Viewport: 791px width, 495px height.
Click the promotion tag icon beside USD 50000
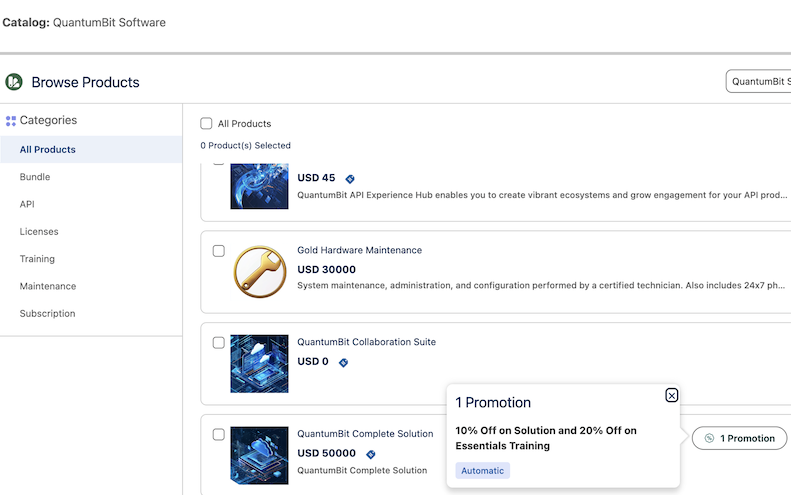[x=371, y=454]
